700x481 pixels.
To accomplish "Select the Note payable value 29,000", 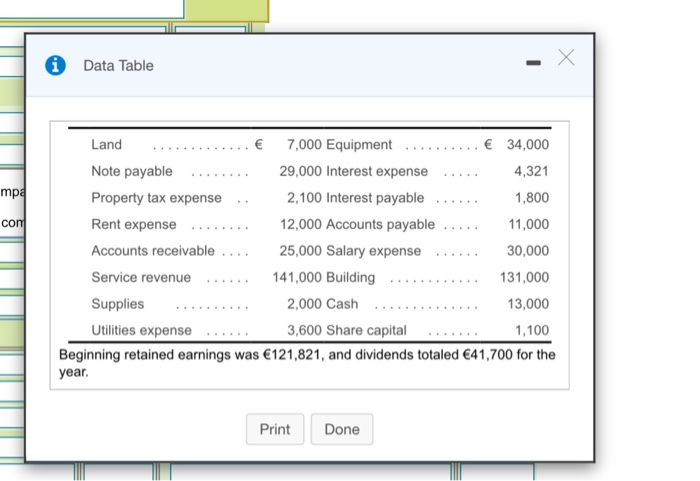I will pos(300,171).
